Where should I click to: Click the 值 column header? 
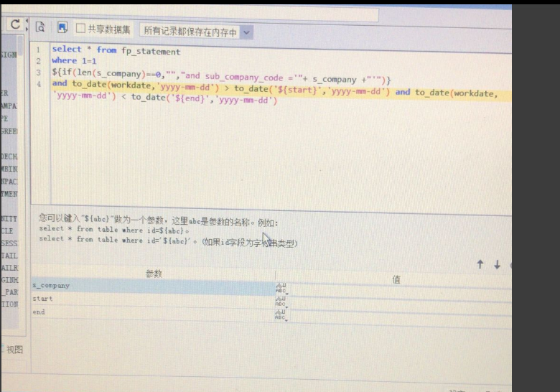tap(396, 279)
